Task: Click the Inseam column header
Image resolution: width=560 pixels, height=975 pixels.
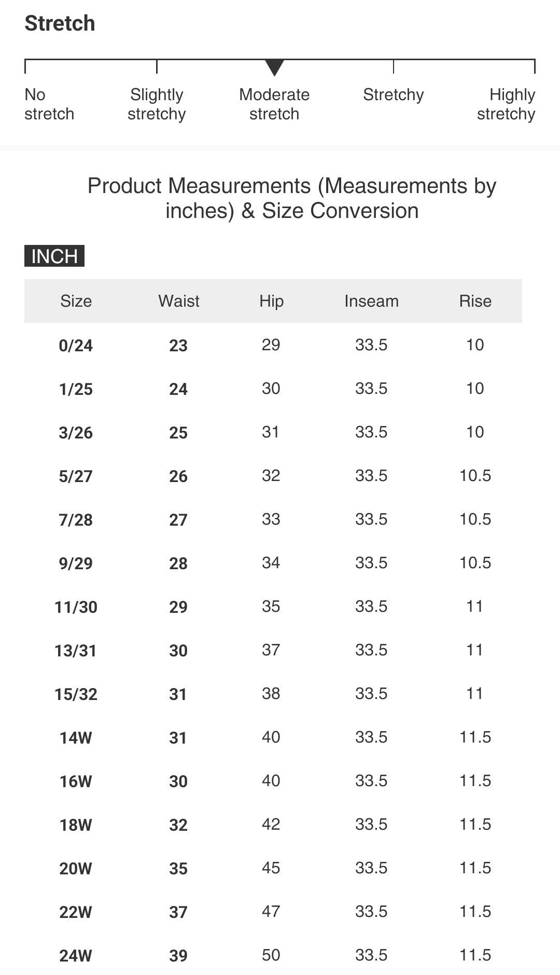Action: coord(371,301)
